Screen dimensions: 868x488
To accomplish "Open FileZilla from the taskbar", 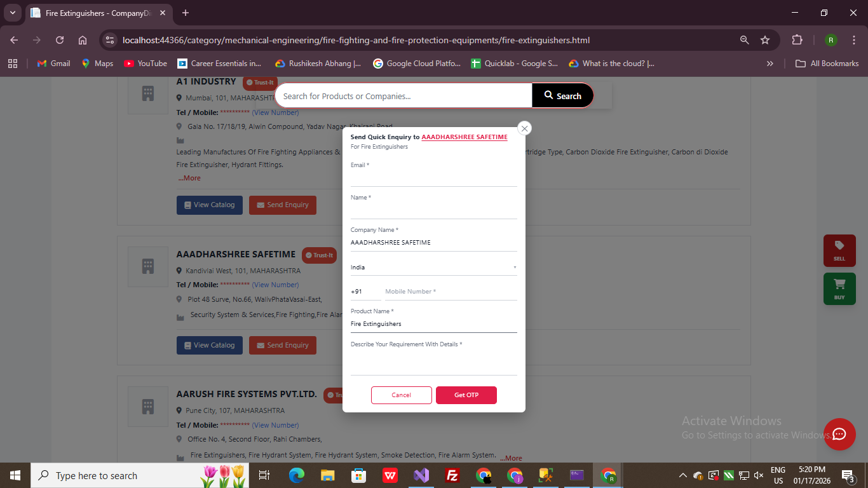I will pos(452,475).
